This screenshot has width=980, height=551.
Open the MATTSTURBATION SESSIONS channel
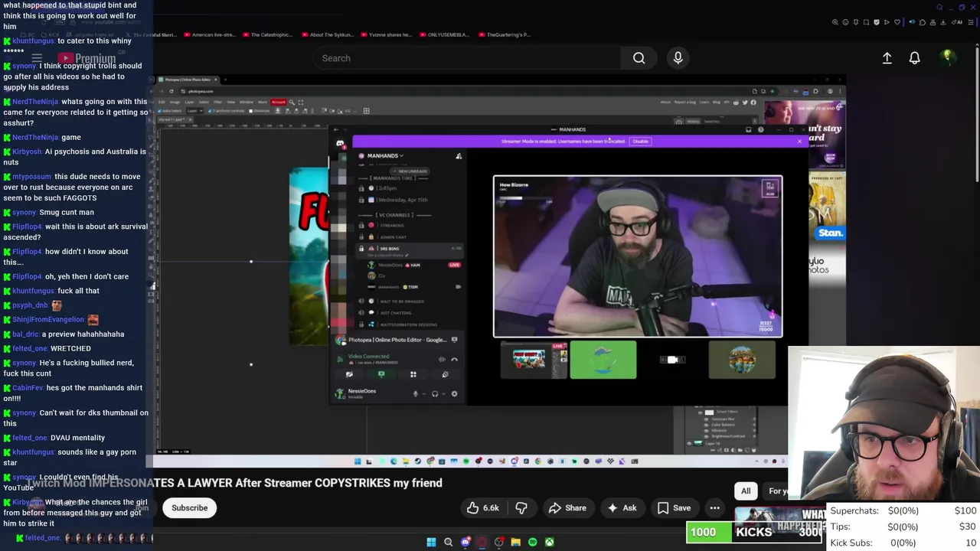[409, 324]
